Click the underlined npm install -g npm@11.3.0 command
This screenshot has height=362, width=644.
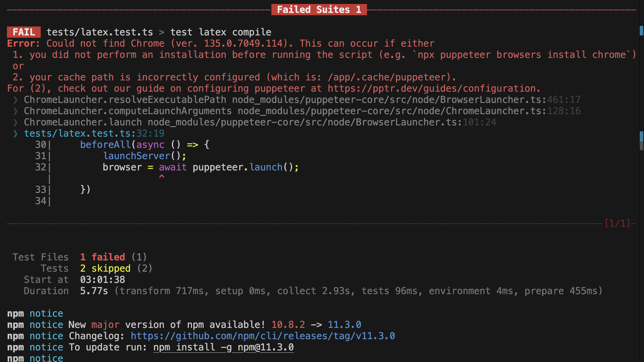click(223, 347)
